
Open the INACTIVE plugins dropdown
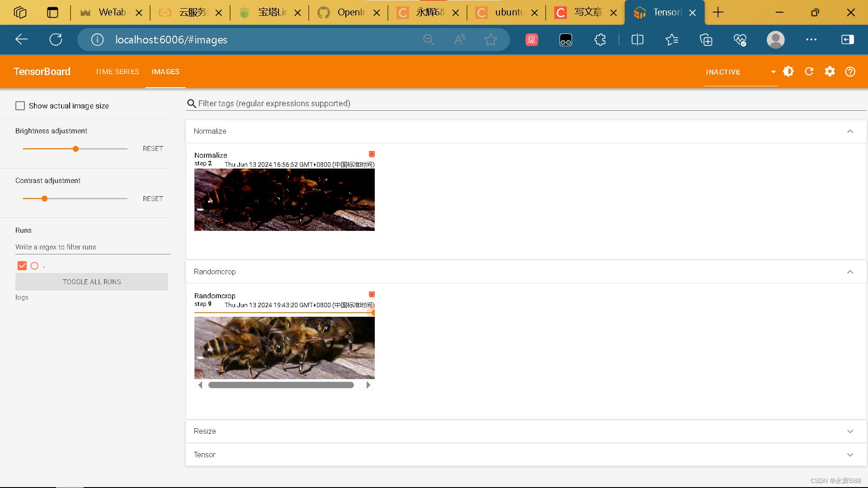pos(741,72)
